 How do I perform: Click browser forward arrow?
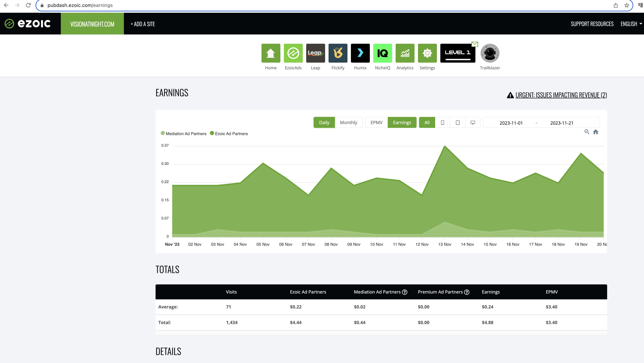pyautogui.click(x=17, y=5)
